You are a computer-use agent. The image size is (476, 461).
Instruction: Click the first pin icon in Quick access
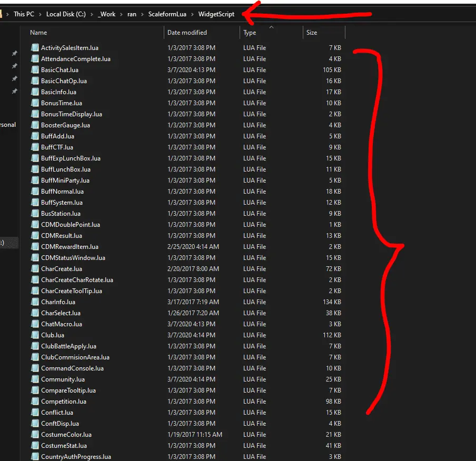pyautogui.click(x=14, y=53)
